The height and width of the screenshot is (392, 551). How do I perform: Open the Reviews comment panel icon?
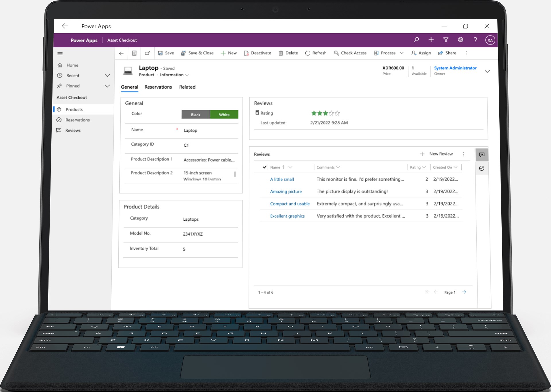tap(482, 155)
